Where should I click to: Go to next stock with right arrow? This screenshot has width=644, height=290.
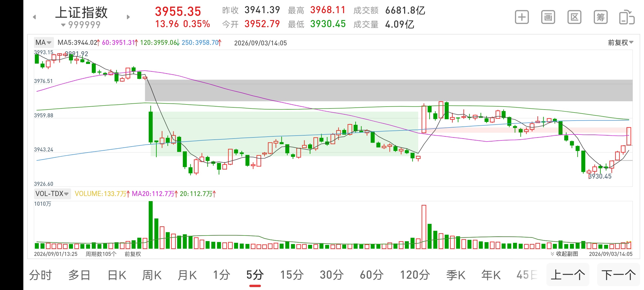tap(128, 17)
